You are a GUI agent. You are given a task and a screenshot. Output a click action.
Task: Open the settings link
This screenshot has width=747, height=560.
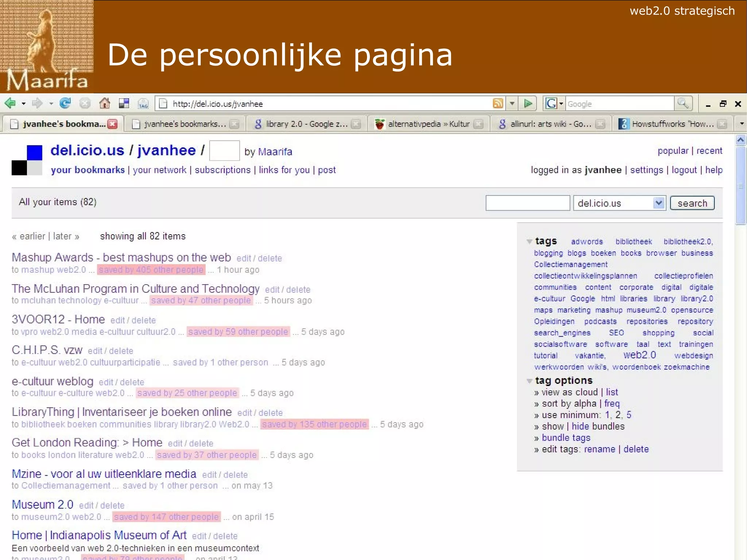(647, 170)
